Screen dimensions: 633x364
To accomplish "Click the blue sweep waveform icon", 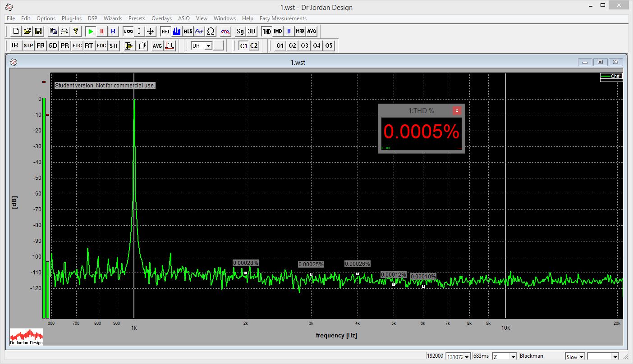I will (x=199, y=31).
